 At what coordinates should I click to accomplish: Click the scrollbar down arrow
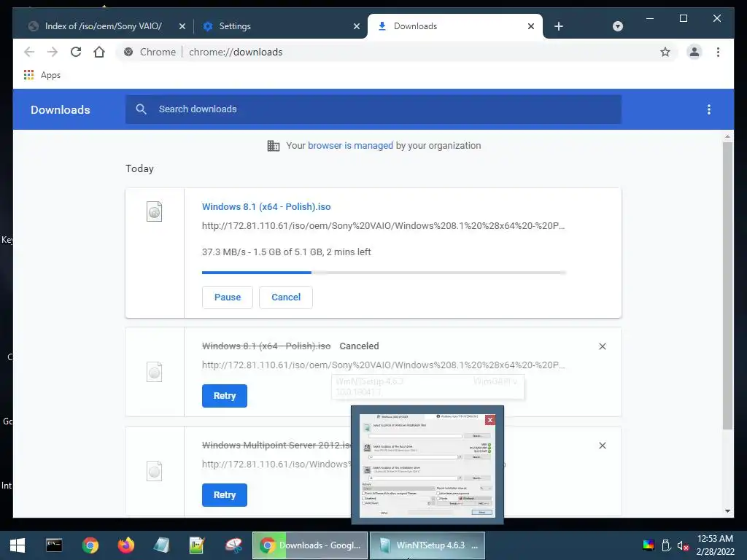click(x=727, y=511)
